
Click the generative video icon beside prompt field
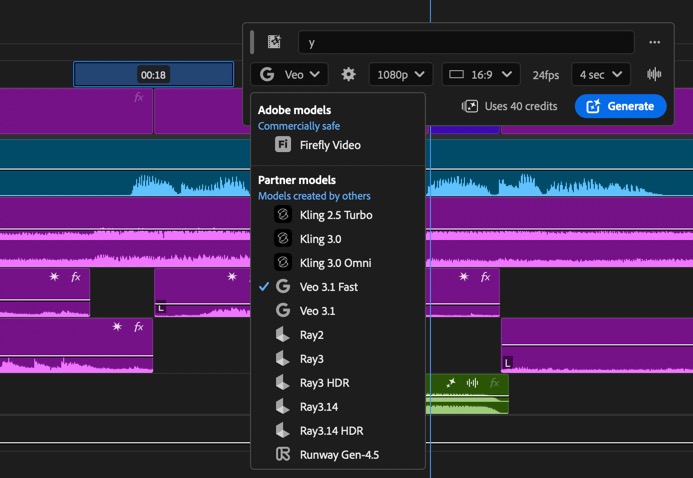(274, 42)
